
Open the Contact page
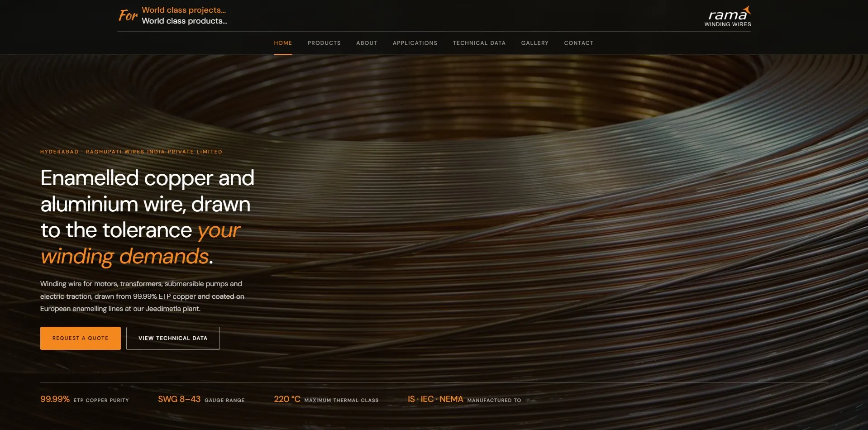click(578, 43)
